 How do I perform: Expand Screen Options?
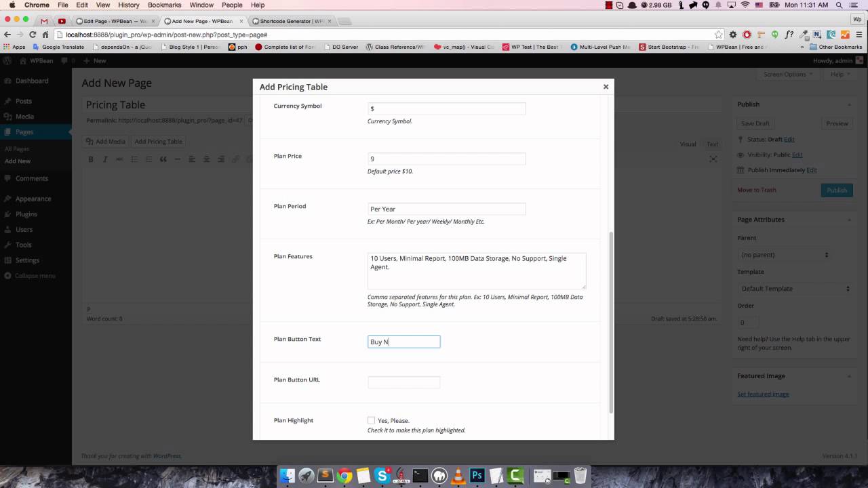[788, 74]
